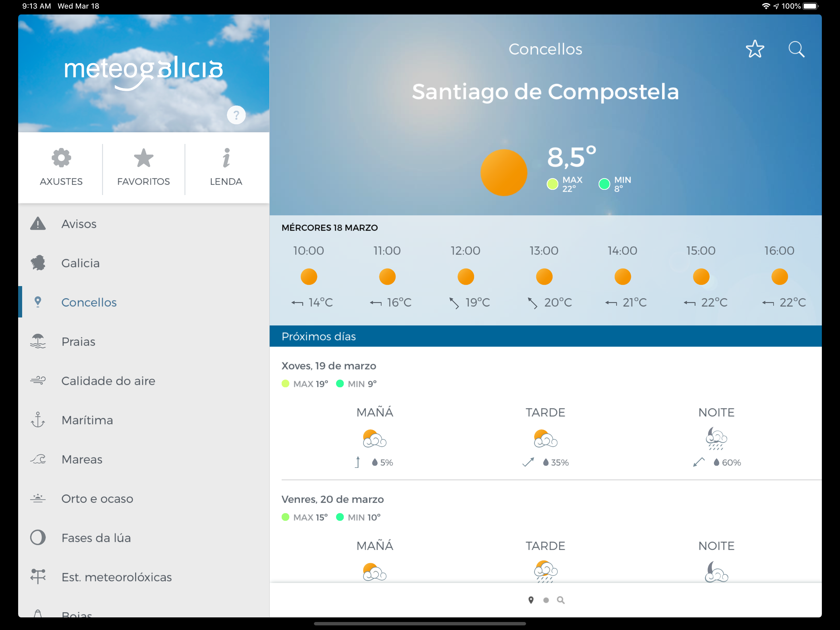Open Orto e ocaso section
840x630 pixels.
click(97, 499)
